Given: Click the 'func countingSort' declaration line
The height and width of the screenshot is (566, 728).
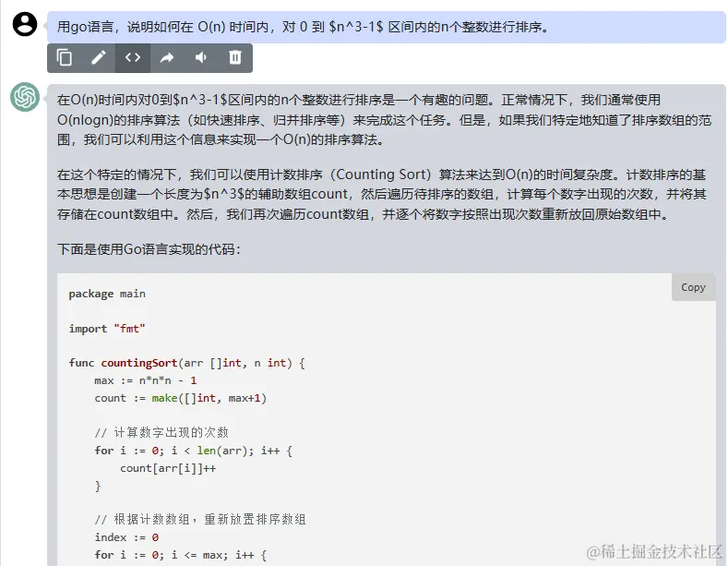Looking at the screenshot, I should click(x=186, y=363).
